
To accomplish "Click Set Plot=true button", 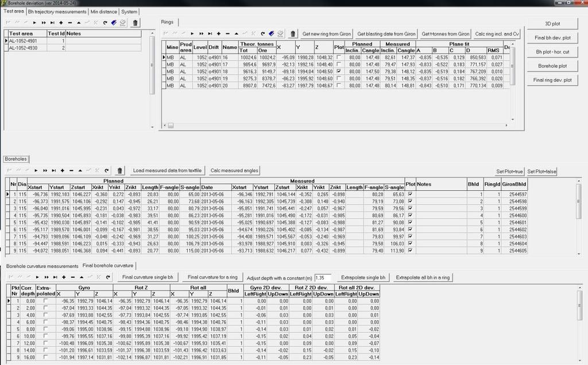I will point(509,172).
